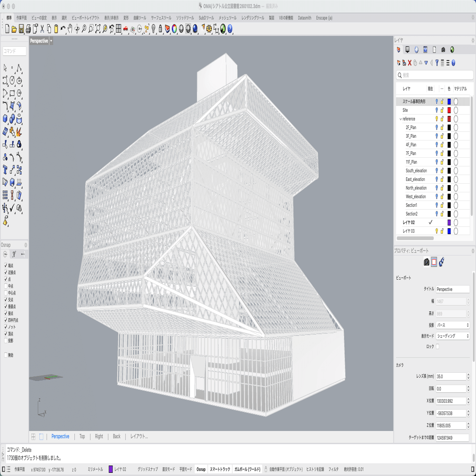476x476 pixels.
Task: Click the lightbulb Hide objects icon
Action: click(x=154, y=29)
